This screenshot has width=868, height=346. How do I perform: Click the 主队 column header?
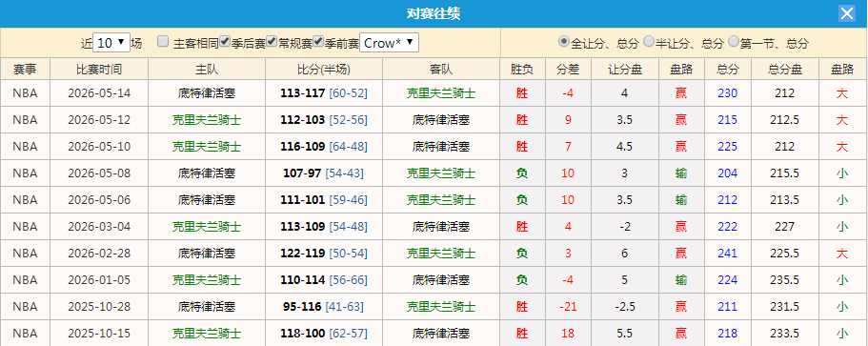(x=207, y=70)
